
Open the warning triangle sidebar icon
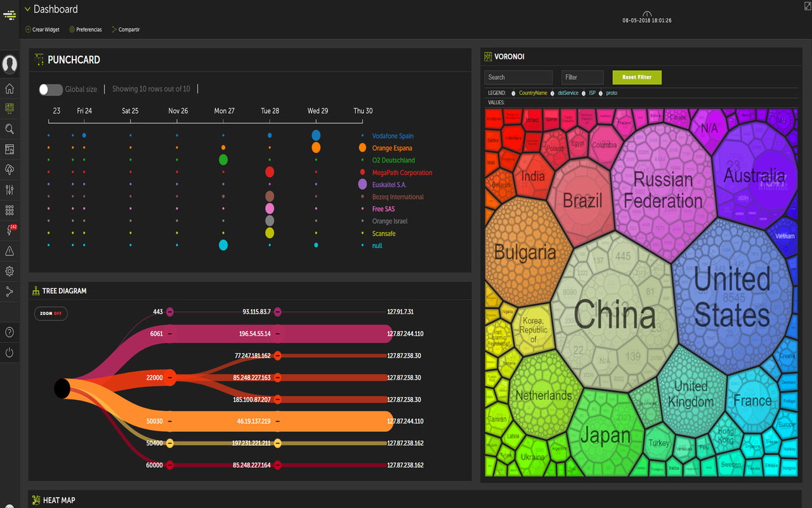point(10,251)
